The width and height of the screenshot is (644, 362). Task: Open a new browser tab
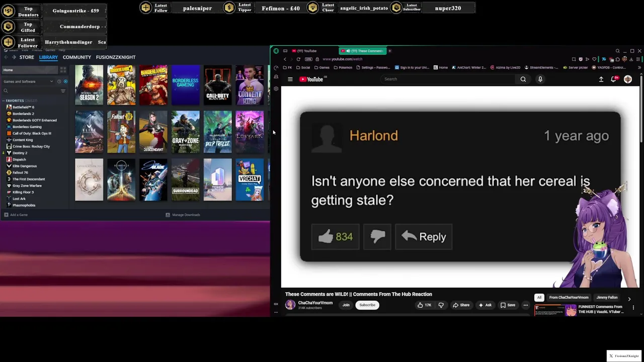389,51
